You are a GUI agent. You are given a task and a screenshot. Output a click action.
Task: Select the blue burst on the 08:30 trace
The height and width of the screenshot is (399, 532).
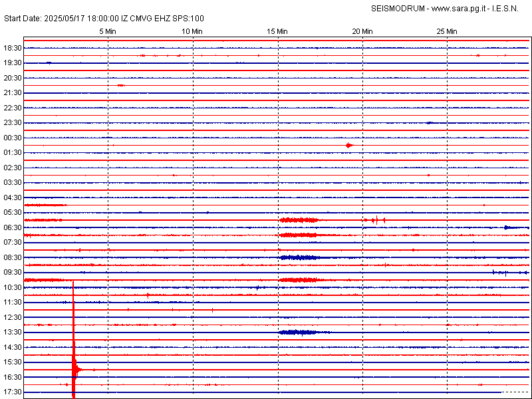pyautogui.click(x=301, y=257)
